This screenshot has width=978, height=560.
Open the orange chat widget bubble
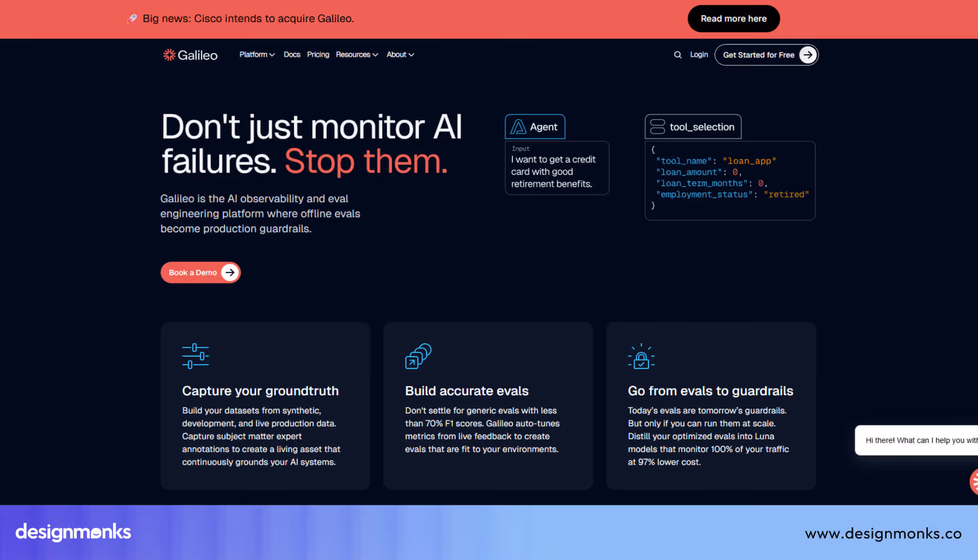(x=974, y=481)
